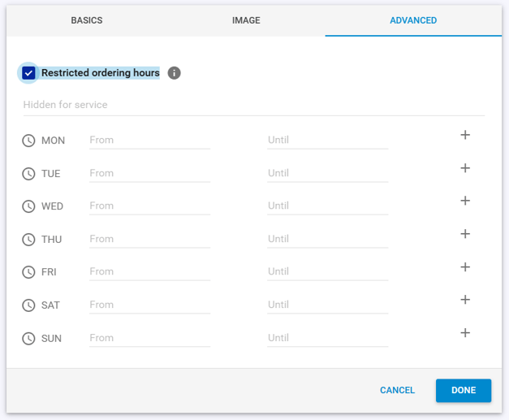Screen dimensions: 509x420
Task: Click the WED day label
Action: 52,206
